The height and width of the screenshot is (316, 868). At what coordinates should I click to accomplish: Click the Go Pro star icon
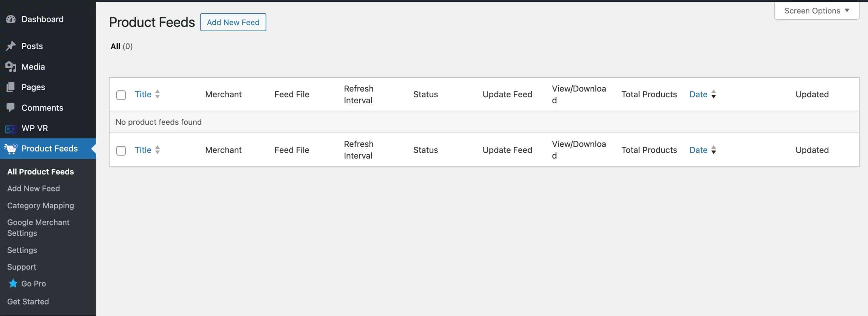pyautogui.click(x=13, y=283)
